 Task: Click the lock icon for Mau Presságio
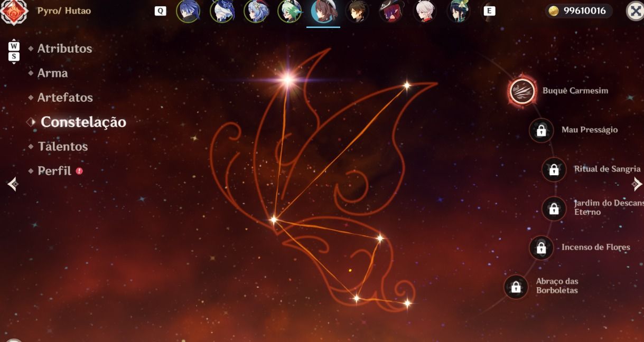[x=541, y=130]
